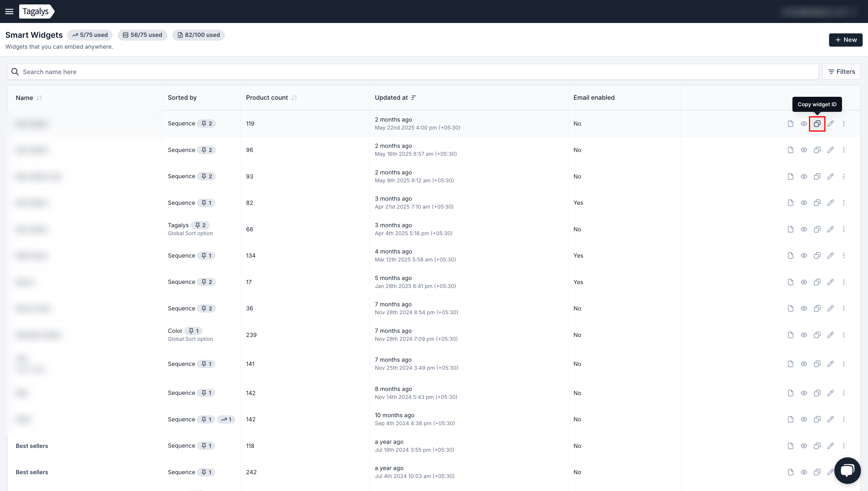Screen dimensions: 868x491
Task: Copy widget ID for the 119 products row
Action: point(817,123)
